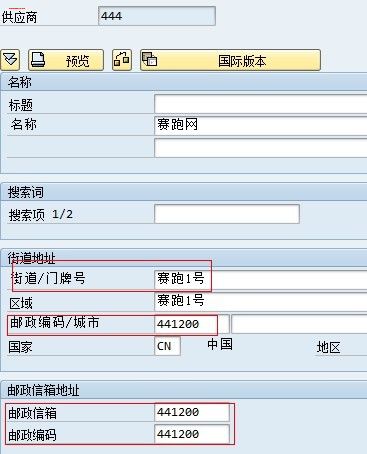367x454 pixels.
Task: Click the empty city field beside postal code
Action: (299, 324)
